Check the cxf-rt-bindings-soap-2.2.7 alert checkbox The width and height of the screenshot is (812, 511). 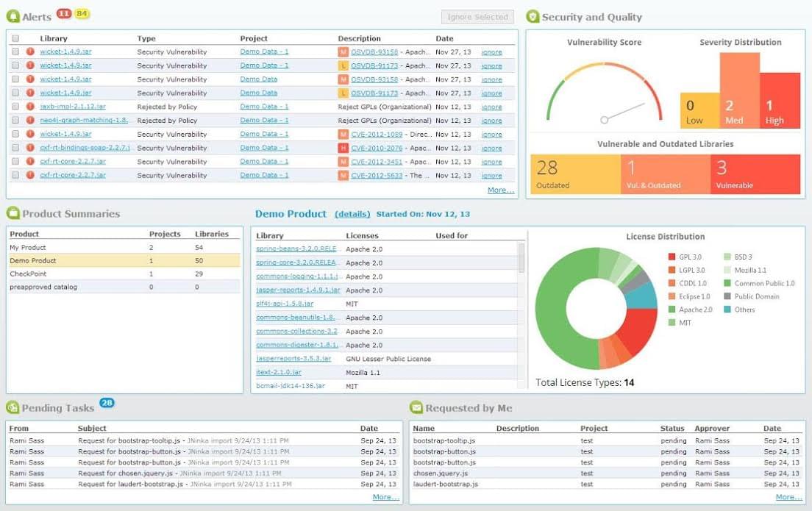click(x=15, y=148)
